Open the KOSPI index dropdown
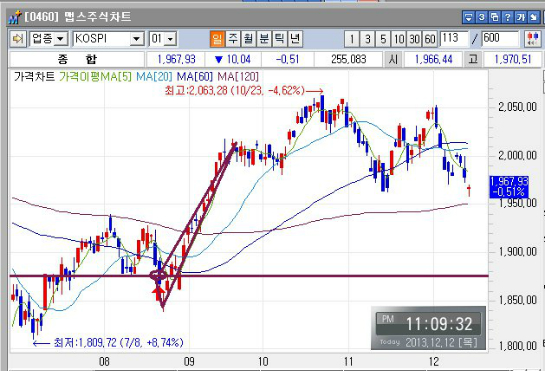Viewport: 545px width, 371px height. [137, 39]
